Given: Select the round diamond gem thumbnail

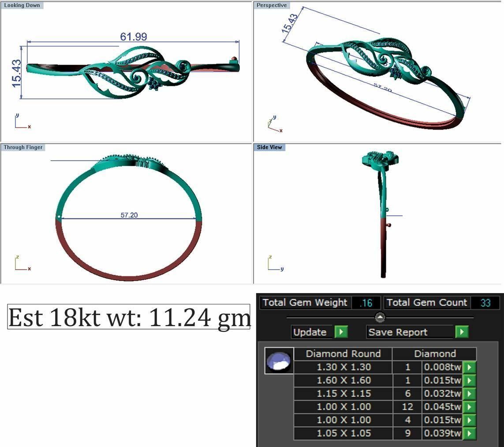Looking at the screenshot, I should (x=279, y=361).
